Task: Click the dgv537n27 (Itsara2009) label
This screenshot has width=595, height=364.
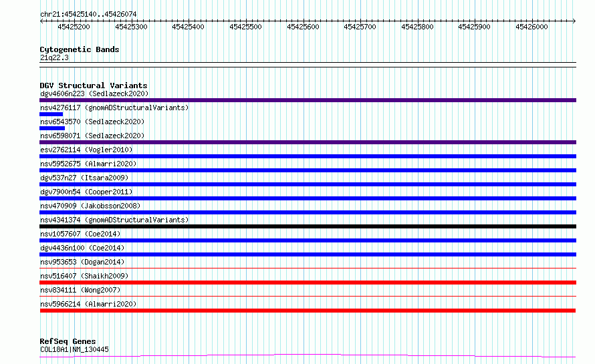Action: [x=84, y=178]
